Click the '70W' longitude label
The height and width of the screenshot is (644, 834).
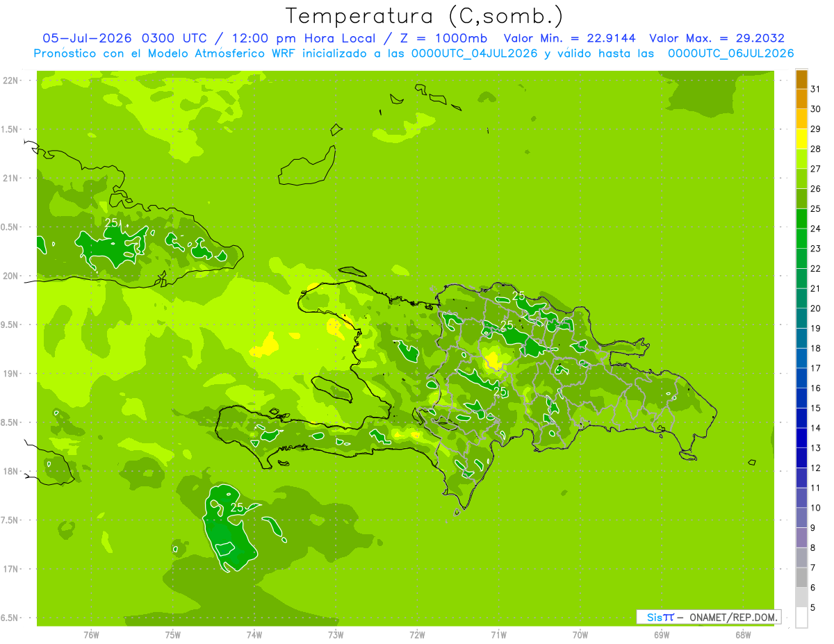pos(580,635)
